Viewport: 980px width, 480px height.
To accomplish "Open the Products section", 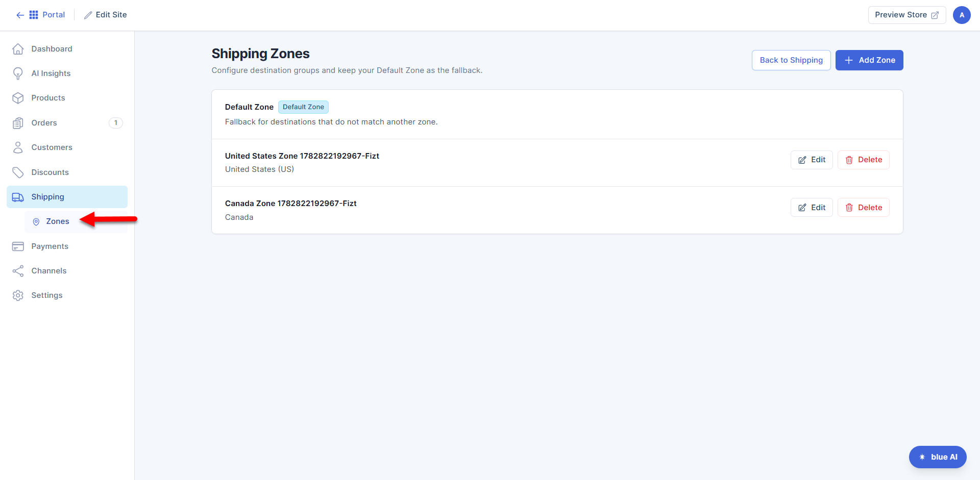I will pos(67,98).
